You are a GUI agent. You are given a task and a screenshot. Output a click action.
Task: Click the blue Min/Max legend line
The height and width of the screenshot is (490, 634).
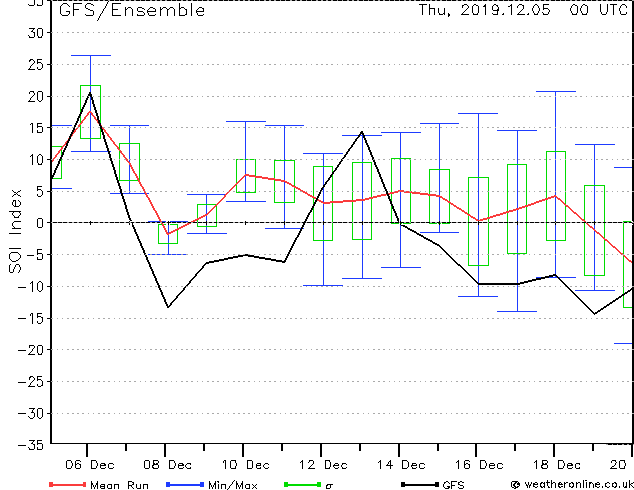(x=185, y=484)
